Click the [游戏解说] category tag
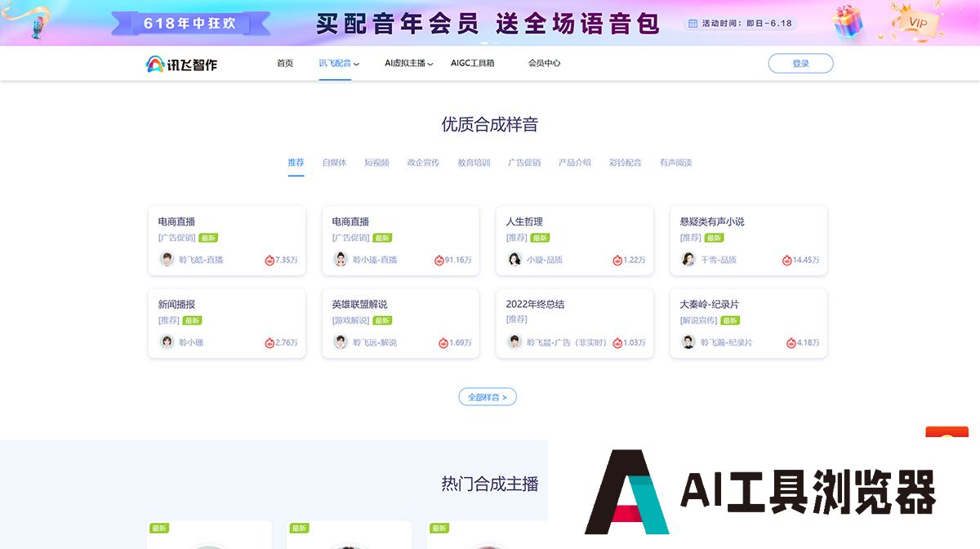The width and height of the screenshot is (980, 549). point(351,320)
